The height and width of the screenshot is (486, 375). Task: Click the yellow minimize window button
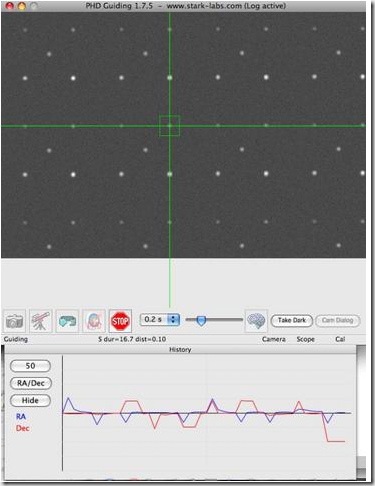click(x=22, y=6)
